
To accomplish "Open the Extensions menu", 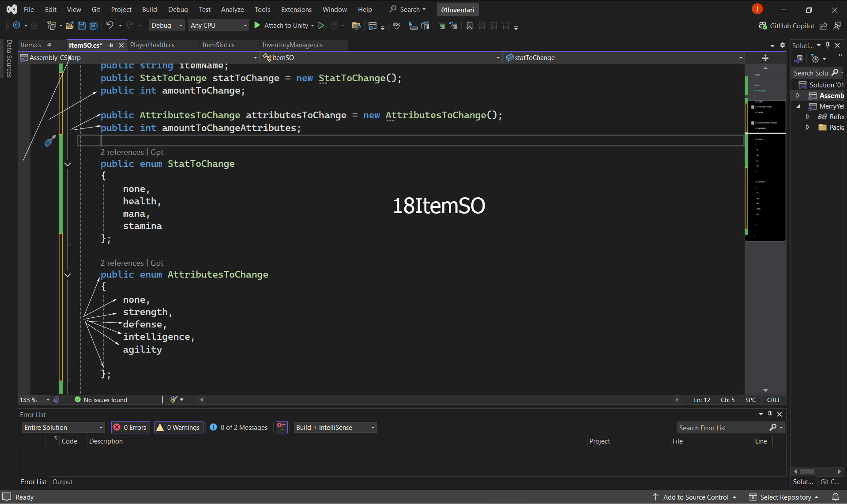I will [296, 9].
